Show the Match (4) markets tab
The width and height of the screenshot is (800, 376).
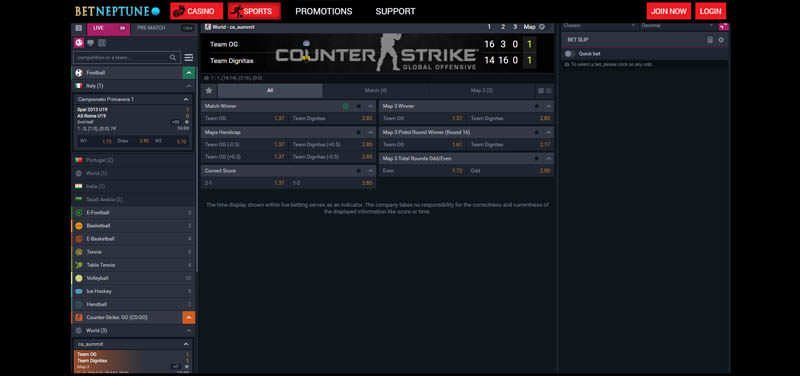[x=376, y=91]
